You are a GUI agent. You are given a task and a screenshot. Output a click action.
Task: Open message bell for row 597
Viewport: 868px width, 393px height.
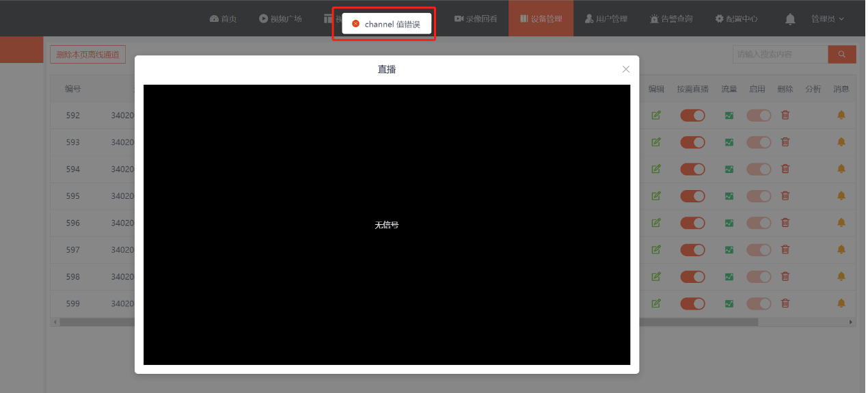point(841,249)
